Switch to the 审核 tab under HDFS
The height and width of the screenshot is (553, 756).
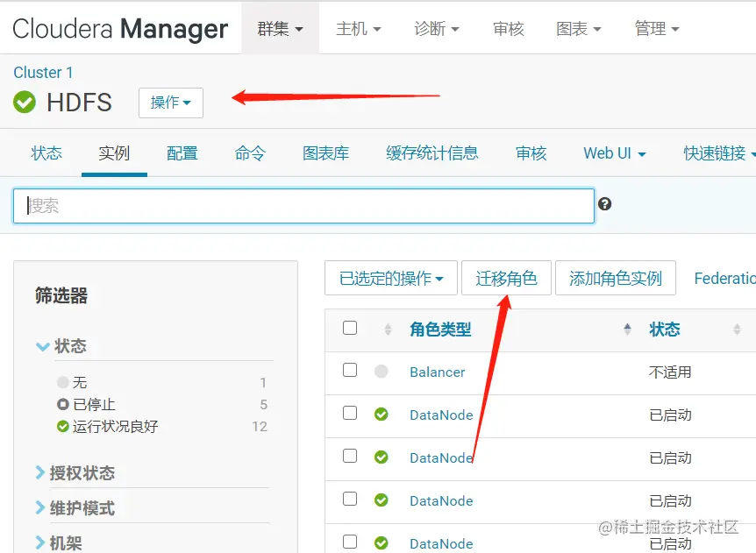531,153
